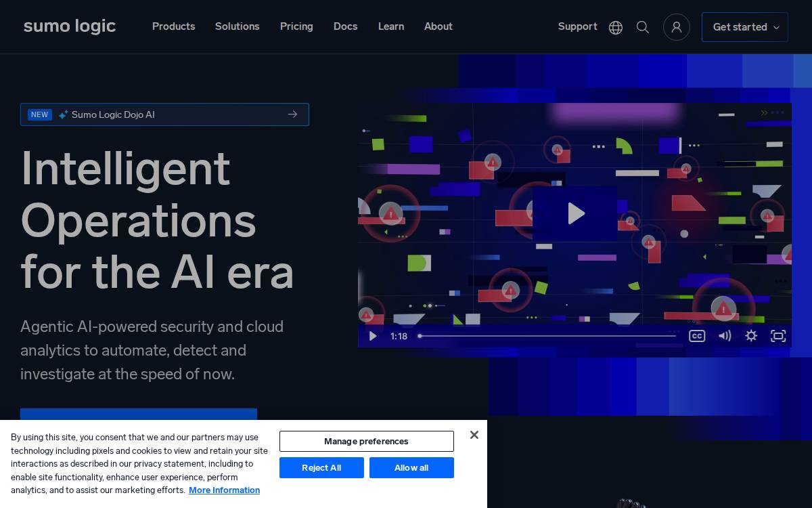Seek on the video progress bar
The image size is (812, 508).
(x=547, y=336)
